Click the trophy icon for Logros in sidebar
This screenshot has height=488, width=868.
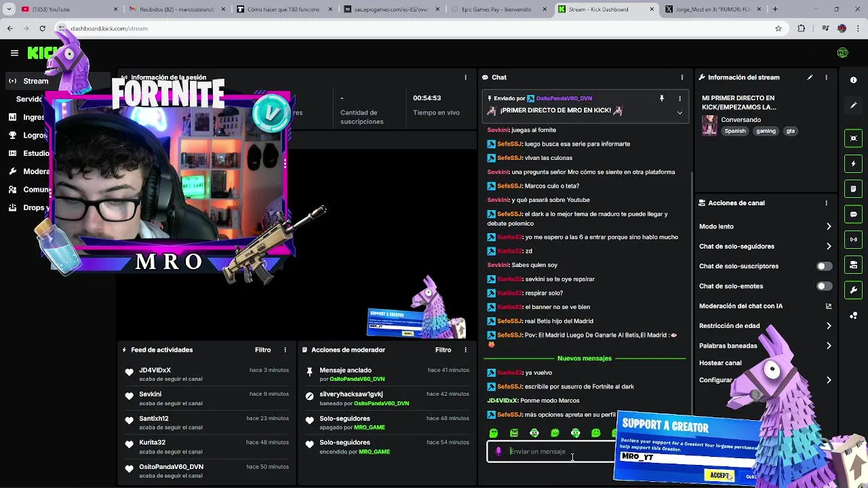click(12, 135)
